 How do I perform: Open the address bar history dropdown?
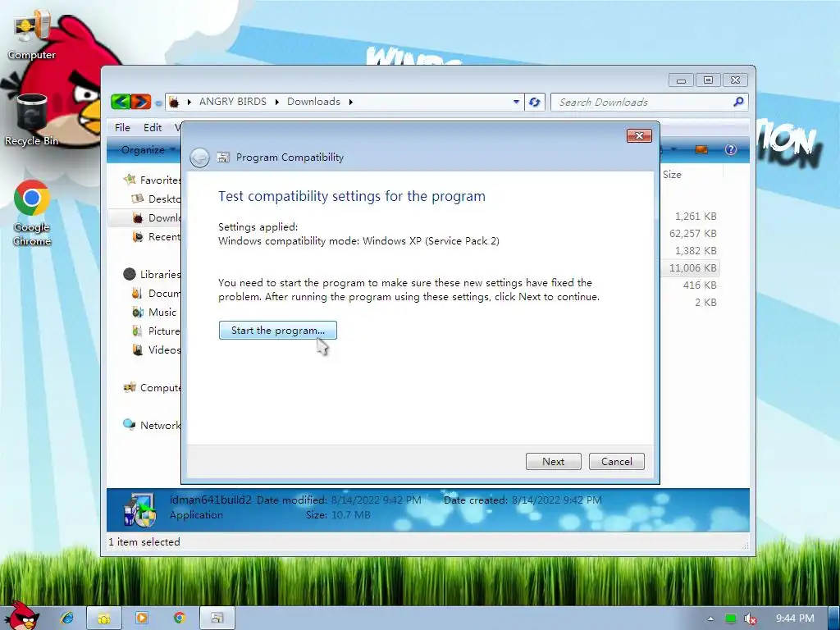[516, 101]
